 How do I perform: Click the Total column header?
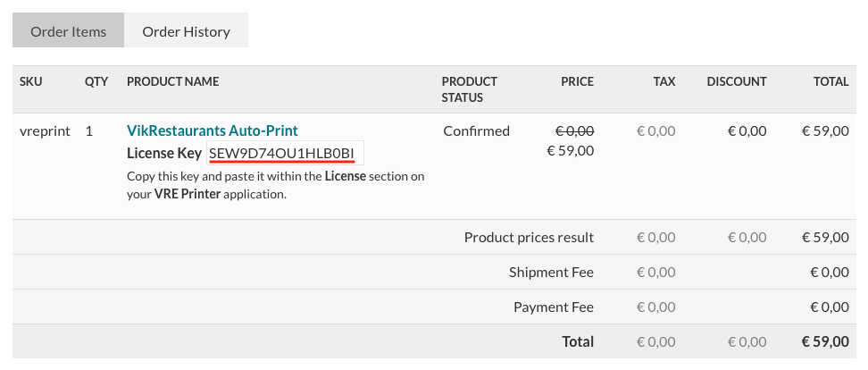[x=830, y=81]
